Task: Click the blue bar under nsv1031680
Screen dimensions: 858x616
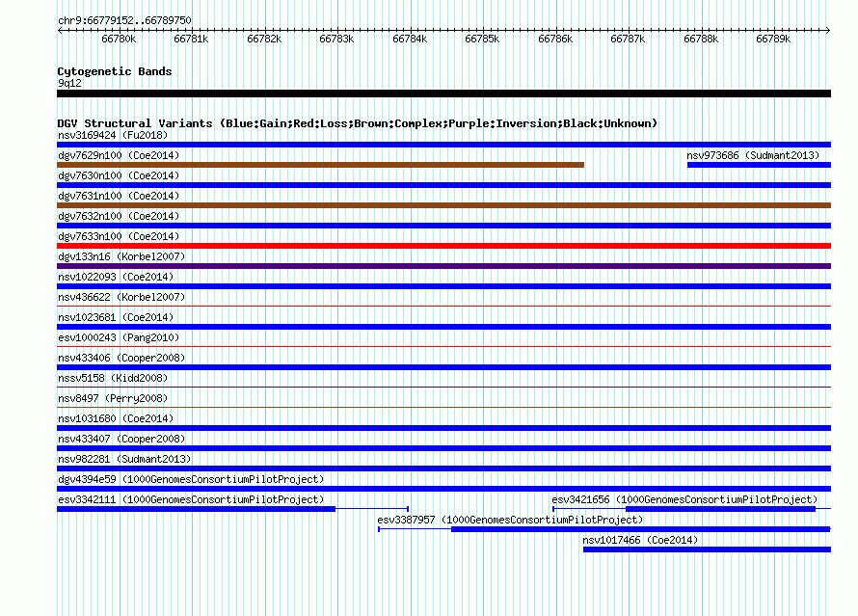Action: pos(443,428)
